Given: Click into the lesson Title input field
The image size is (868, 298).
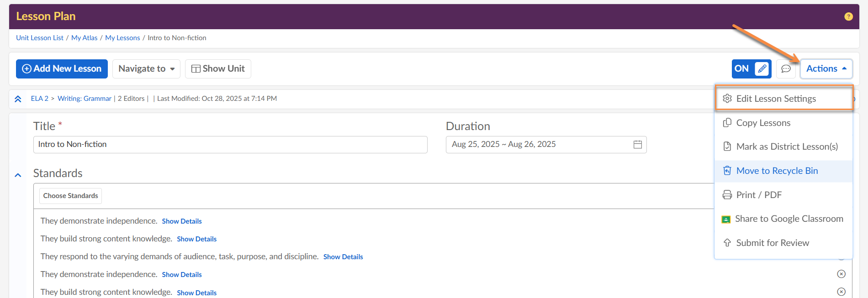Looking at the screenshot, I should (x=230, y=144).
